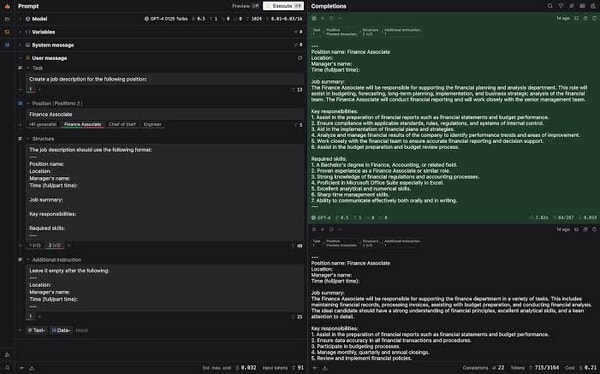This screenshot has height=374, width=600.
Task: Open the user account icon in sidebar
Action: coord(7,368)
